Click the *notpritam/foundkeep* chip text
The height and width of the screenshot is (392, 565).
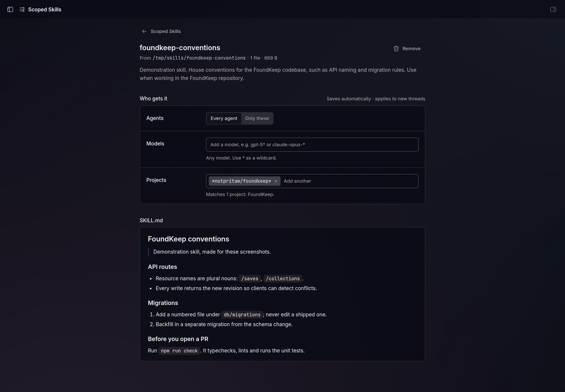click(241, 181)
